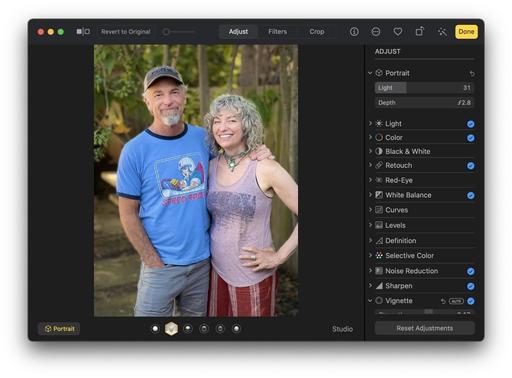This screenshot has width=512, height=378.
Task: Select the Stage Light Mono effect
Action: pyautogui.click(x=220, y=329)
